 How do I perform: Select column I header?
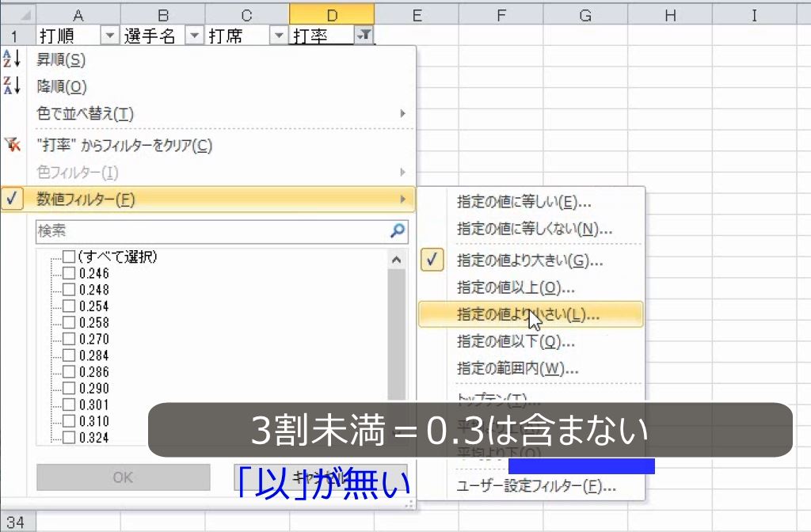(755, 15)
